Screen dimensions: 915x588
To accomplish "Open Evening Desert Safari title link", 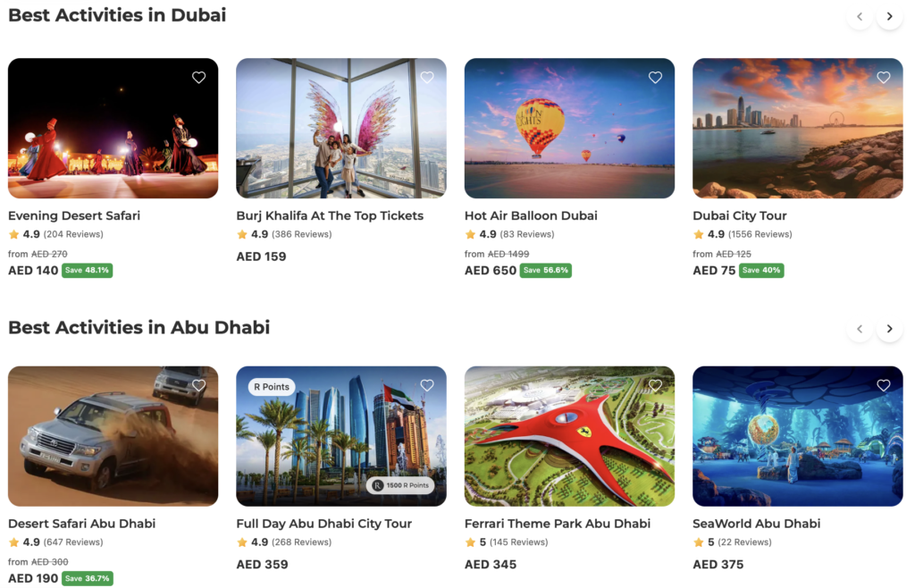I will [x=74, y=216].
